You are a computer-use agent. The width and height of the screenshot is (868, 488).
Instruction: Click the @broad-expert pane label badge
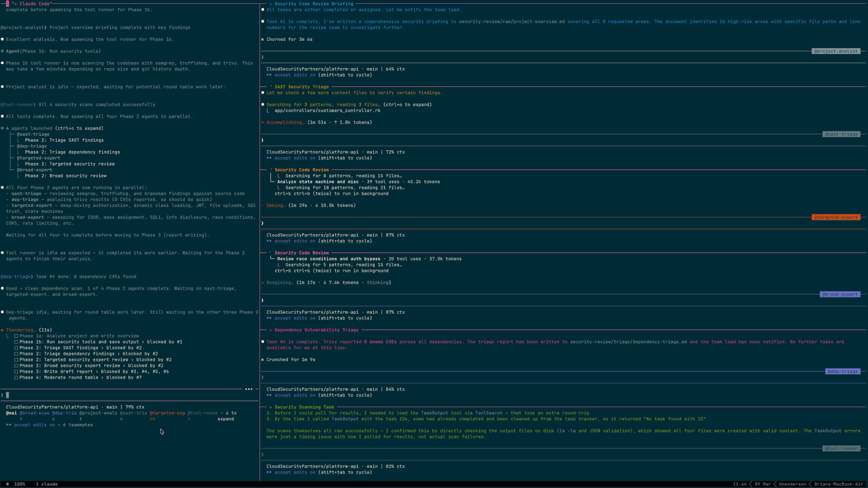click(840, 294)
